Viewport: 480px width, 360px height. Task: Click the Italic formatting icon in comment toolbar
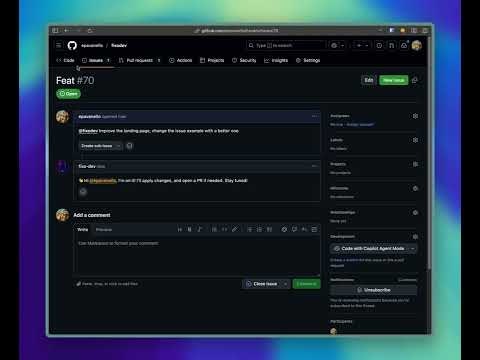click(x=200, y=229)
